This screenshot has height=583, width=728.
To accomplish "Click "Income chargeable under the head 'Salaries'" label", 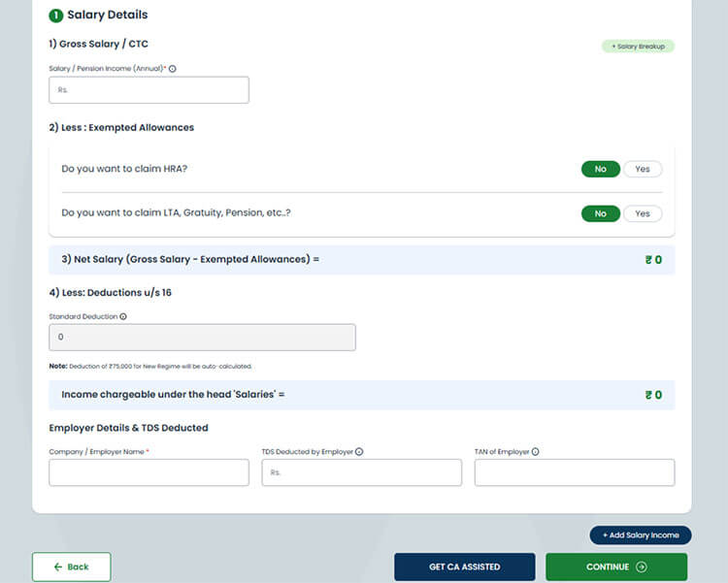I will point(173,395).
